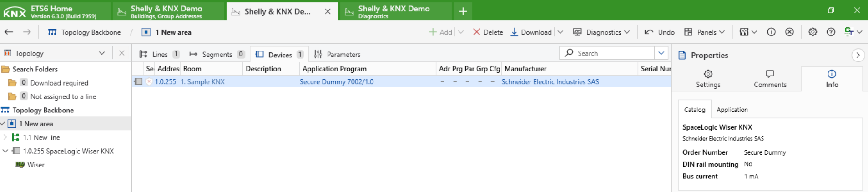Click the help question mark icon
868x192 pixels.
(x=831, y=32)
